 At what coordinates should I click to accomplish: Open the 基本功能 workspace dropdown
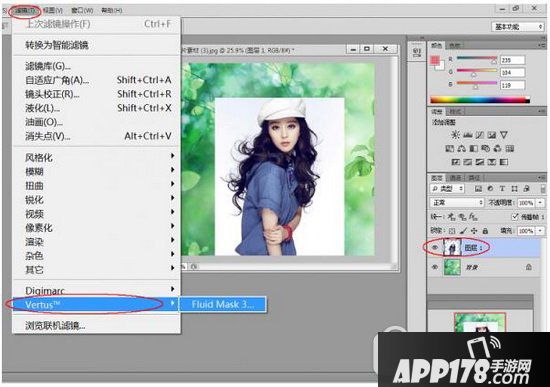tap(518, 27)
